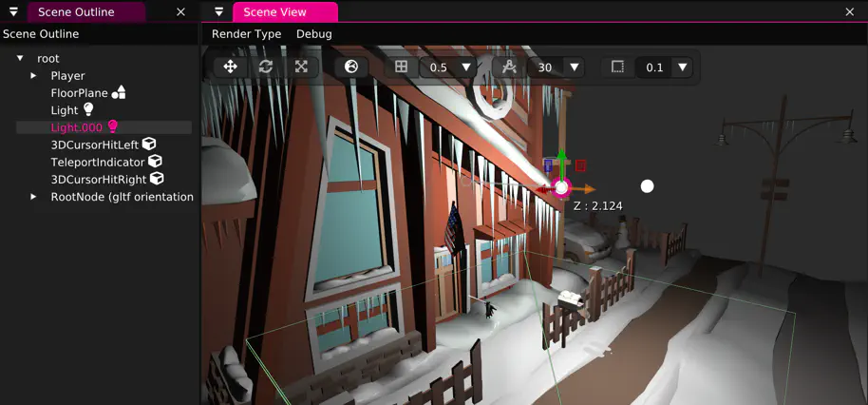Open the 30 angle snap dropdown
The height and width of the screenshot is (405, 868).
coord(574,67)
